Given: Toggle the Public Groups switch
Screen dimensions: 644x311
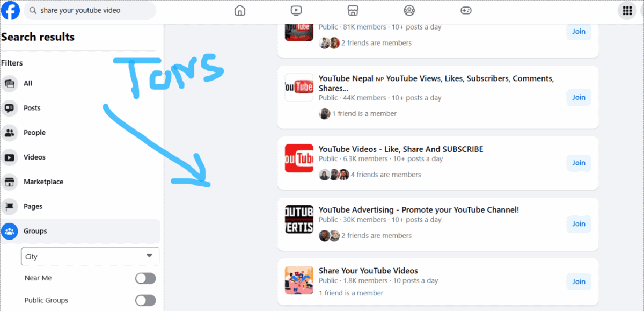Looking at the screenshot, I should pos(145,300).
